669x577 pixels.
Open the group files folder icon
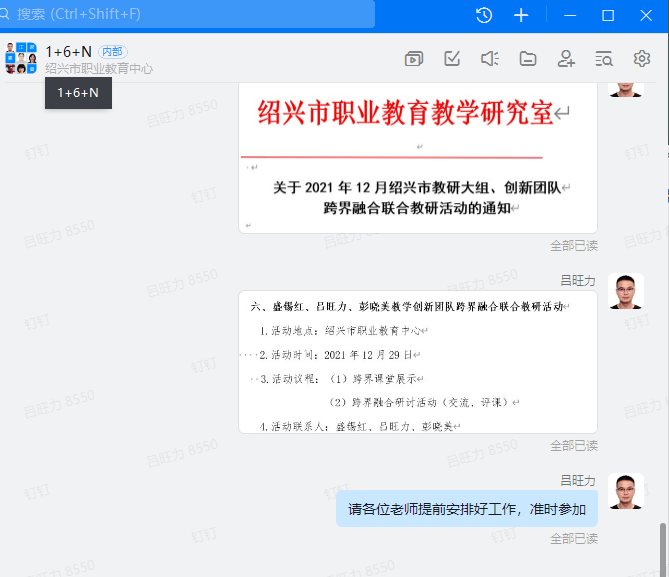(x=528, y=59)
